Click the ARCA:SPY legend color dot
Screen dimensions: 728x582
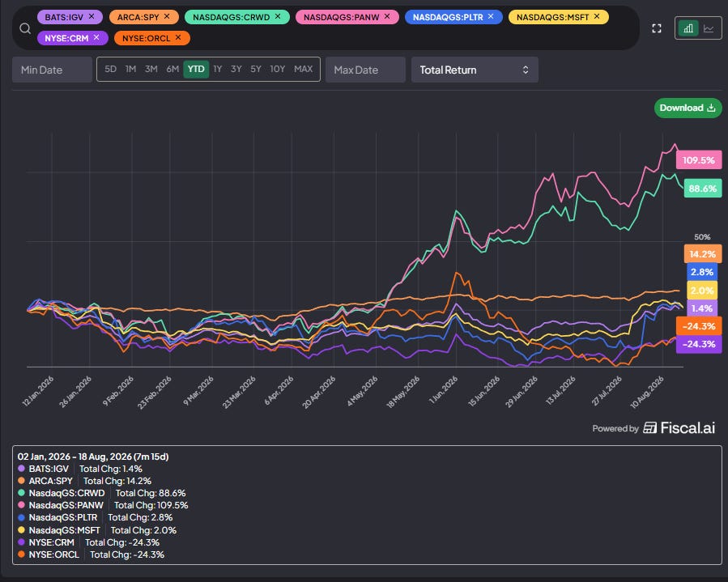(21, 480)
